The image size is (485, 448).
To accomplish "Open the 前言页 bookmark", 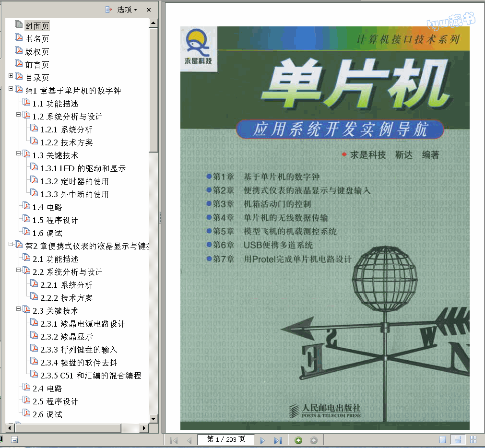I will 37,65.
